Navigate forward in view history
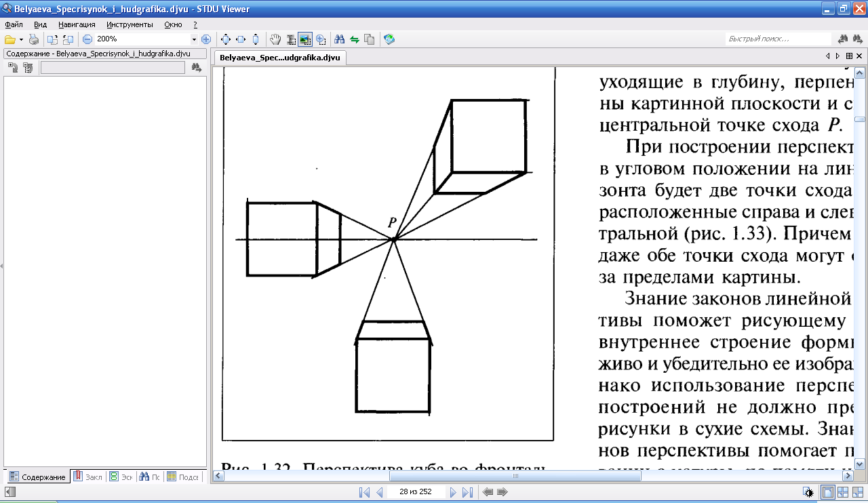Image resolution: width=868 pixels, height=503 pixels. tap(502, 492)
